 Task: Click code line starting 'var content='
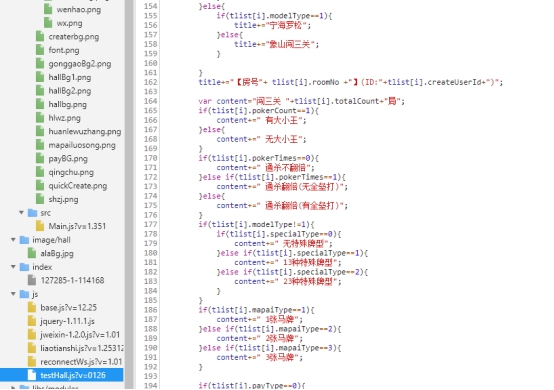(301, 101)
